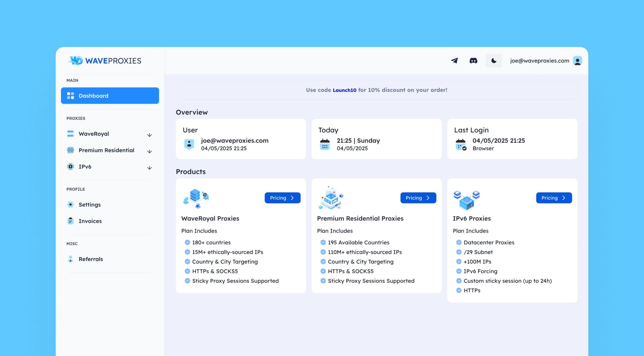Open Settings in the sidebar
The height and width of the screenshot is (356, 644).
110,205
